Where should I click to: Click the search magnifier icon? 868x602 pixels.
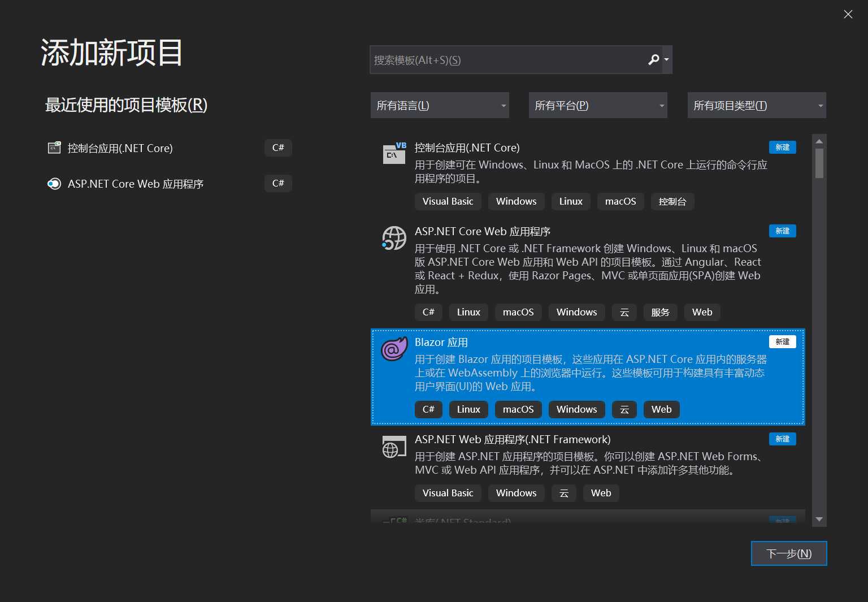tap(653, 59)
